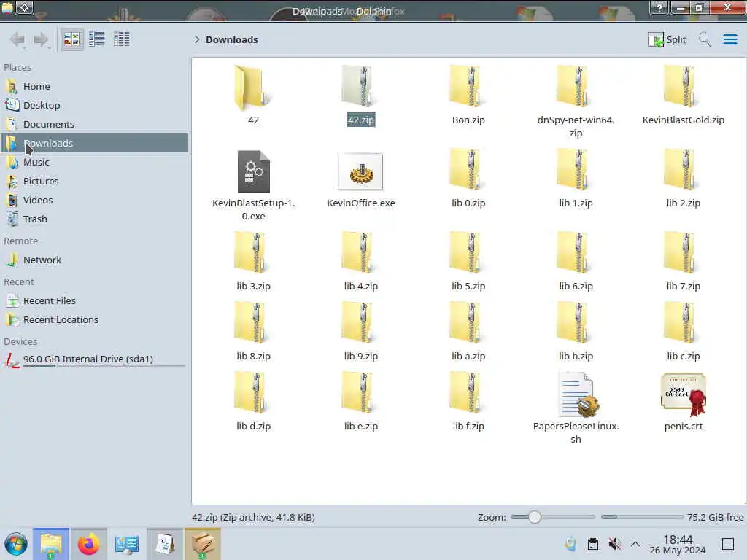Click the title bar help button
Screen dimensions: 747x560
point(659,7)
